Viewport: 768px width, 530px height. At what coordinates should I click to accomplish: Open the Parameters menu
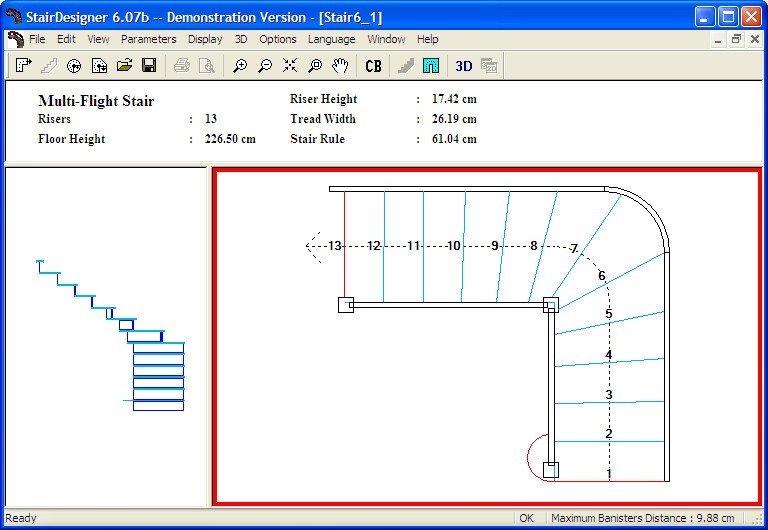coord(148,39)
